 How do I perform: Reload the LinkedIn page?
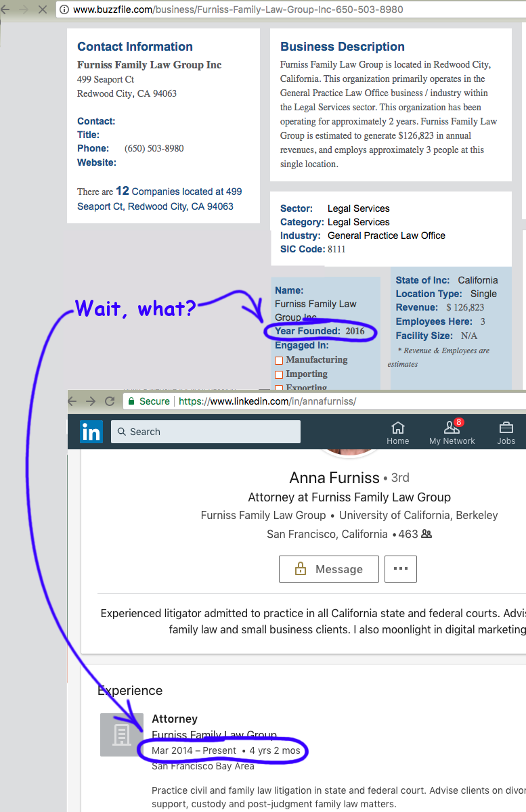click(109, 401)
